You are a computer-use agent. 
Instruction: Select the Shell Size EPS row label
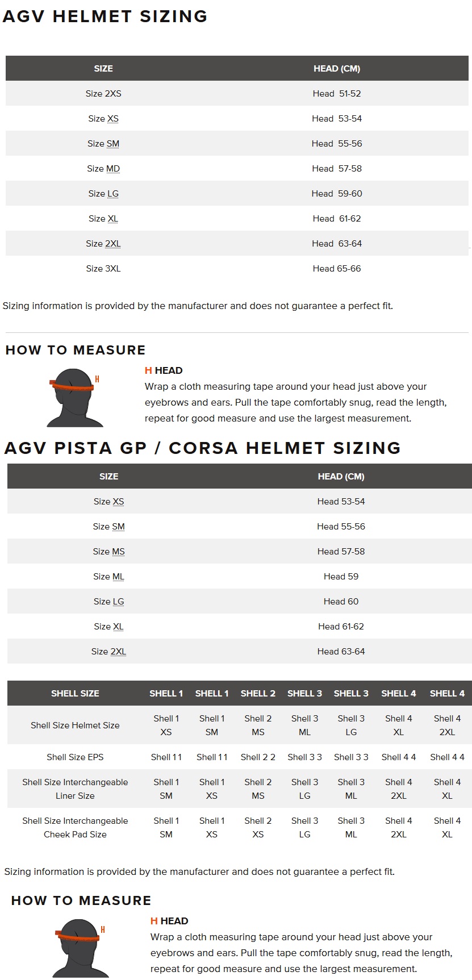(x=75, y=757)
